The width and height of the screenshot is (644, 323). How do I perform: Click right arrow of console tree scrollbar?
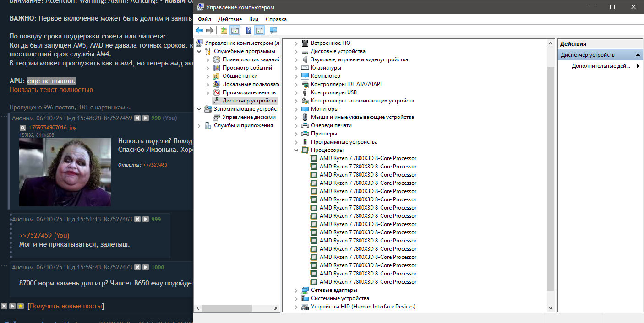point(276,308)
